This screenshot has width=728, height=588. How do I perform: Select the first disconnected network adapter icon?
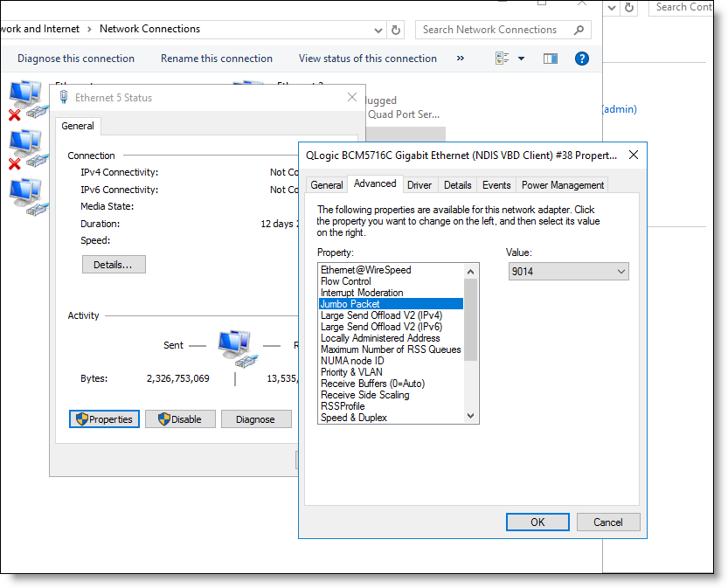pos(27,100)
